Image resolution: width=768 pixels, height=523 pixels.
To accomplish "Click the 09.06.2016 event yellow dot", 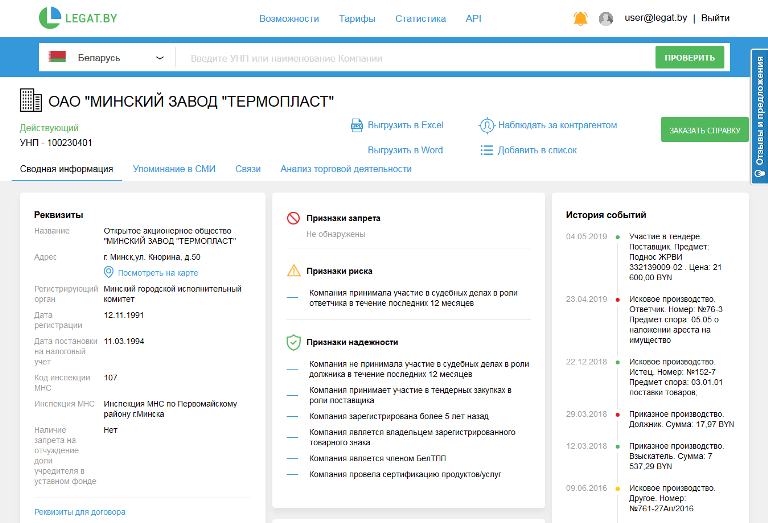I will tap(618, 489).
